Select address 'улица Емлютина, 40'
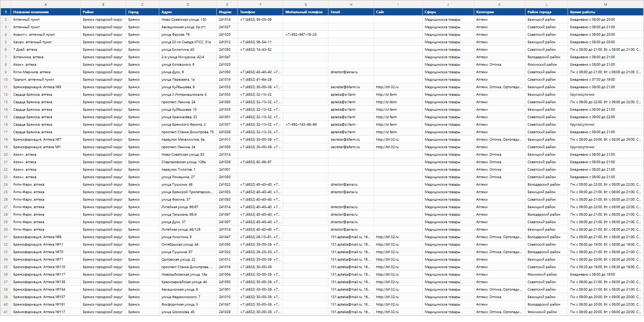 pyautogui.click(x=188, y=50)
